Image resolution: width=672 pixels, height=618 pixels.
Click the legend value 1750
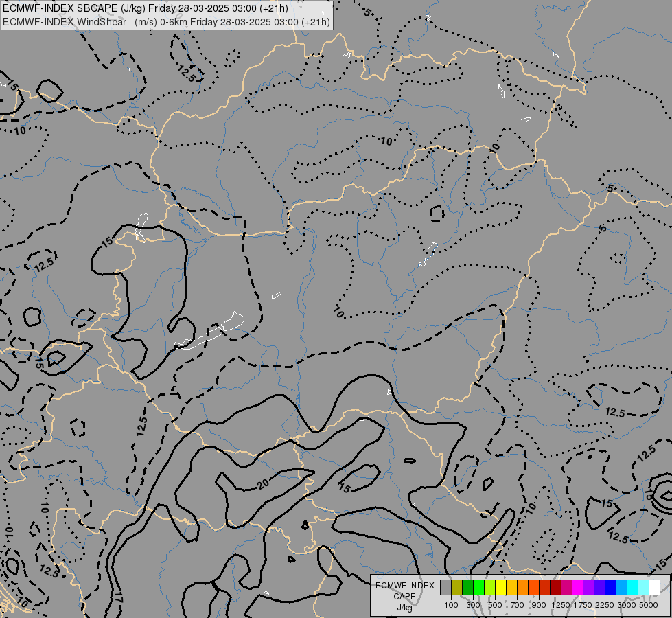(x=583, y=605)
